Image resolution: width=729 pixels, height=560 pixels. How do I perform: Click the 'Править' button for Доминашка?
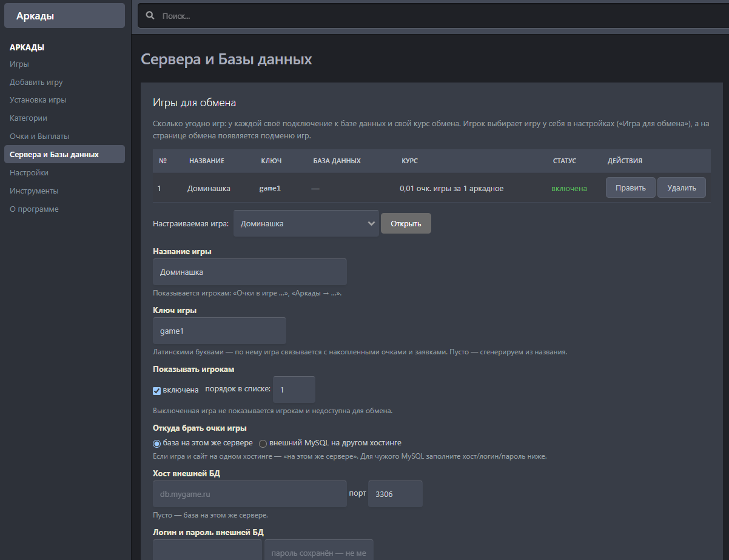point(630,188)
